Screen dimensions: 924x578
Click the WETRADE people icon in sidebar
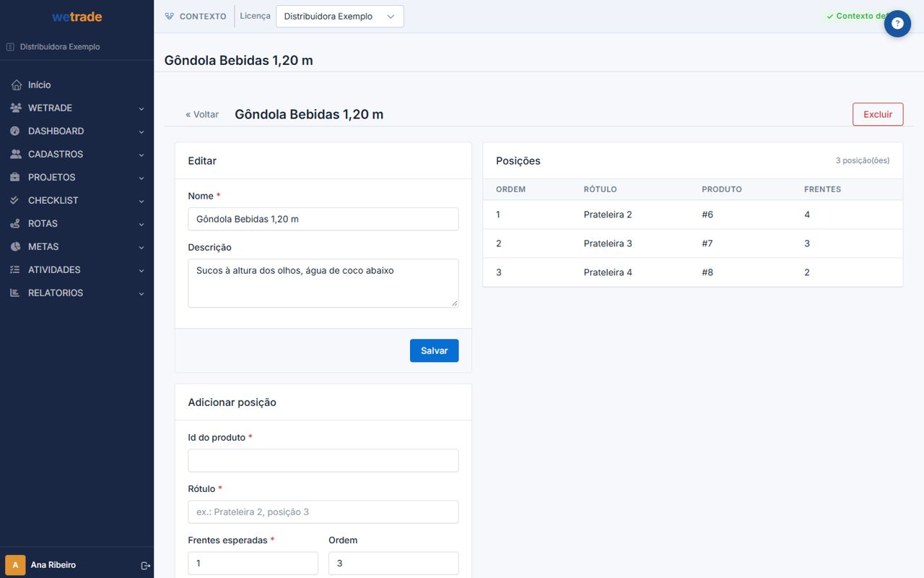(x=16, y=108)
